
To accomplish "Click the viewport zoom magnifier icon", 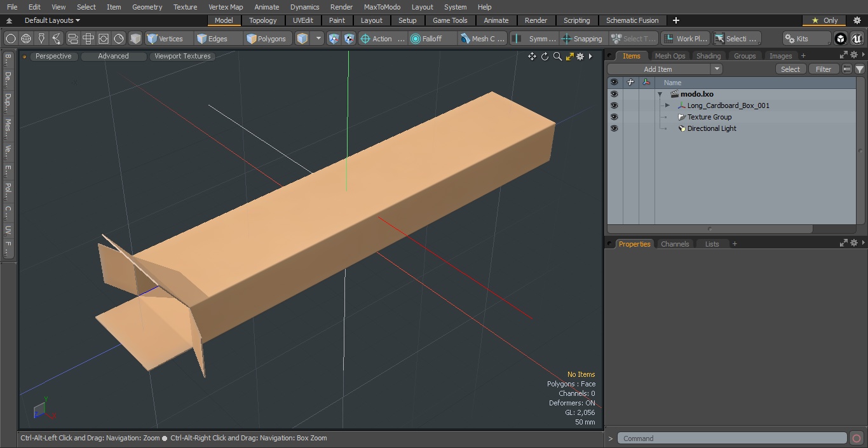I will pyautogui.click(x=557, y=57).
